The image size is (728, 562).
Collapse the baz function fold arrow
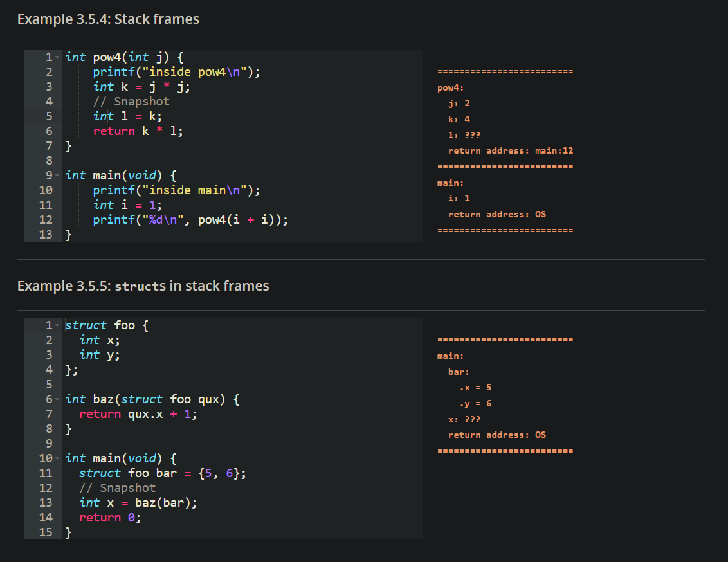58,399
